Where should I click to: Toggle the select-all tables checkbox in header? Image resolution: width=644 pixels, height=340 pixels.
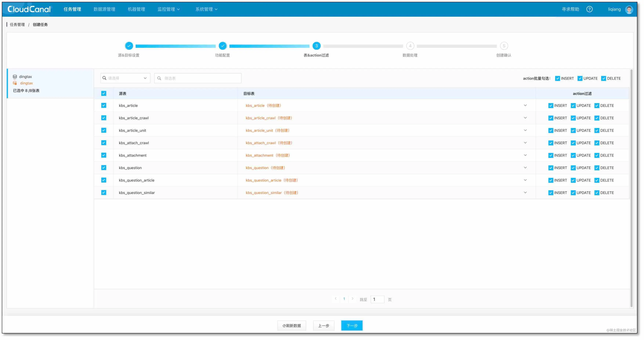tap(104, 93)
